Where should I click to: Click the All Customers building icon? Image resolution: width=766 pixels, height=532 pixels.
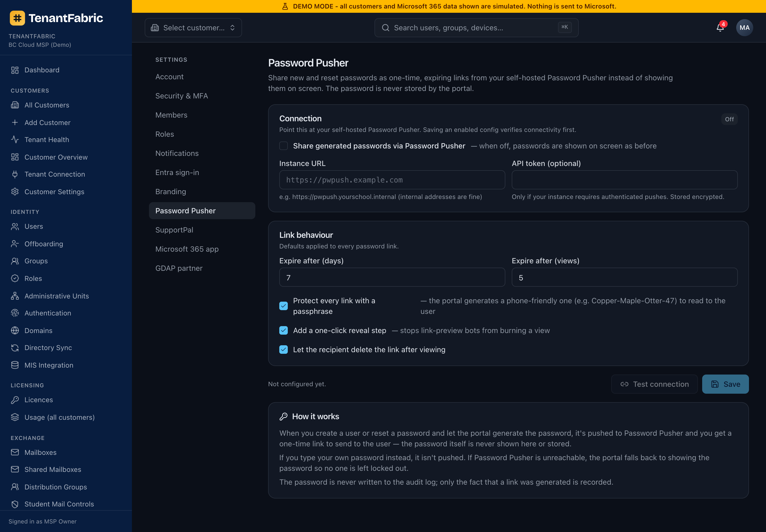(15, 105)
